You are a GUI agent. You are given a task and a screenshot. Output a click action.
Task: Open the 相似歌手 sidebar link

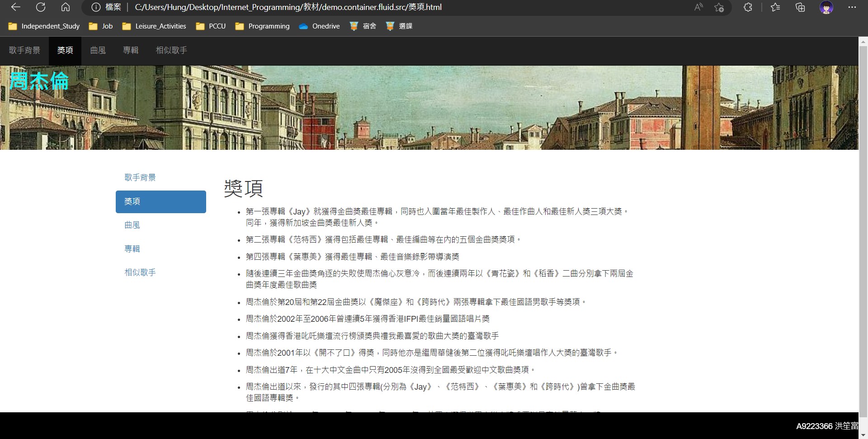140,272
